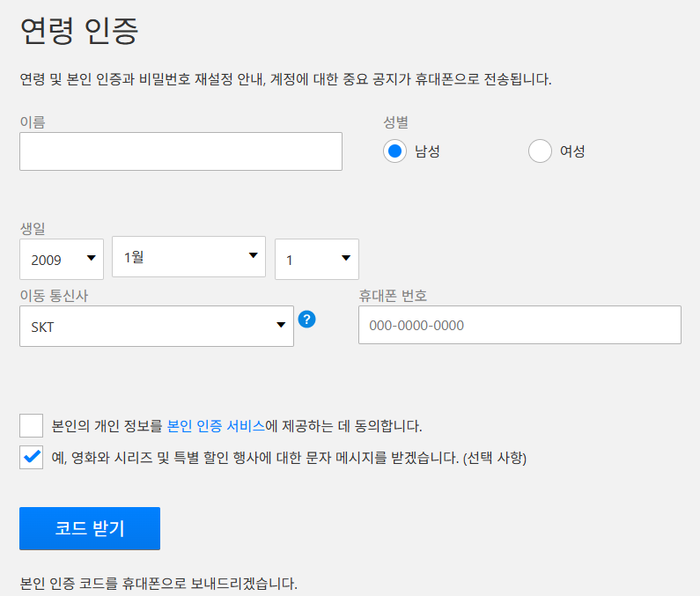Select the 남성 radio button
Viewport: 700px width, 596px height.
click(394, 151)
